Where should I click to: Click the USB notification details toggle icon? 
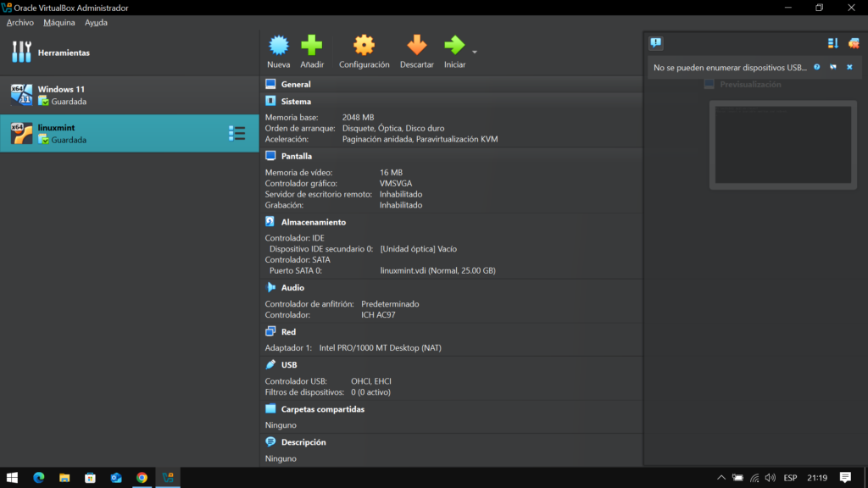(833, 67)
